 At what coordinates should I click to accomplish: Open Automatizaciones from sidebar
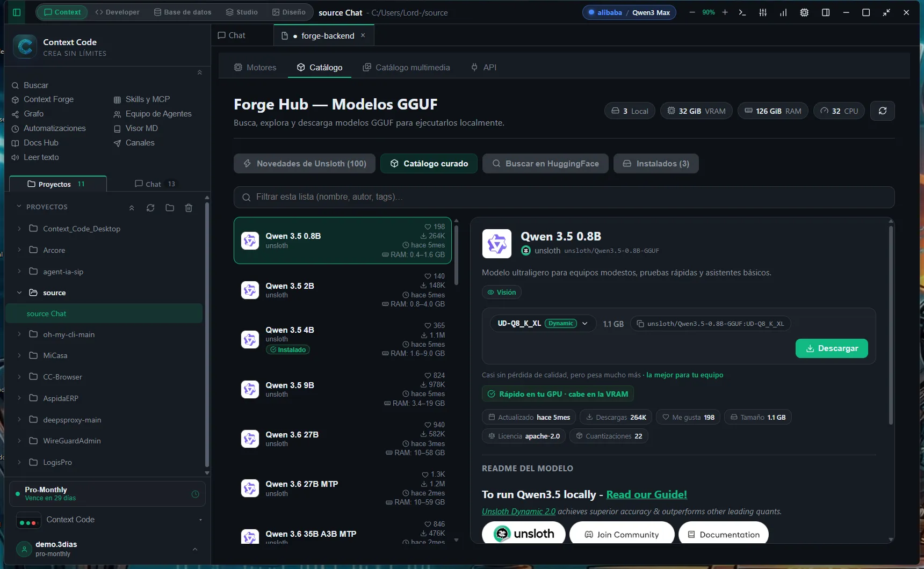[49, 128]
